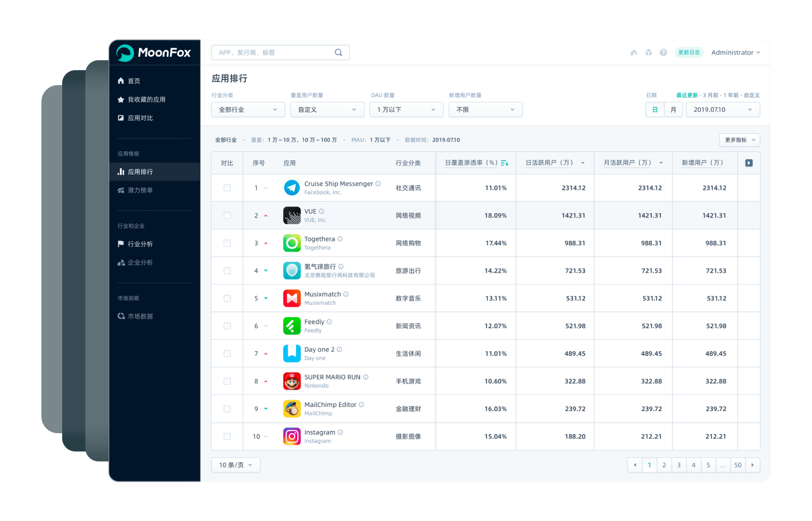Expand the 1 万以下 DAU dropdown
Viewport: 812px width, 521px height.
406,110
